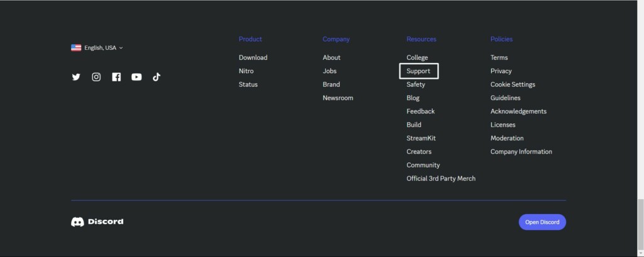Open the Blog link
644x257 pixels.
[x=413, y=98]
